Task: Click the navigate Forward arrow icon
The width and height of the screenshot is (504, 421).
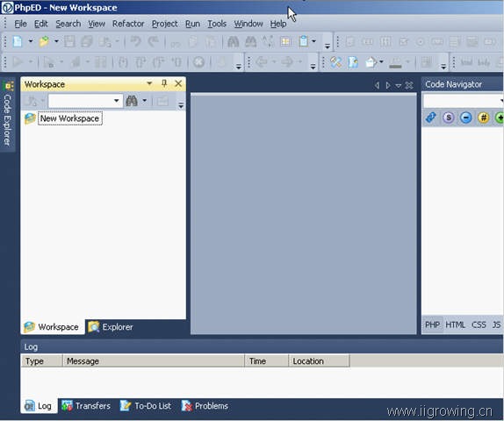Action: click(x=288, y=62)
